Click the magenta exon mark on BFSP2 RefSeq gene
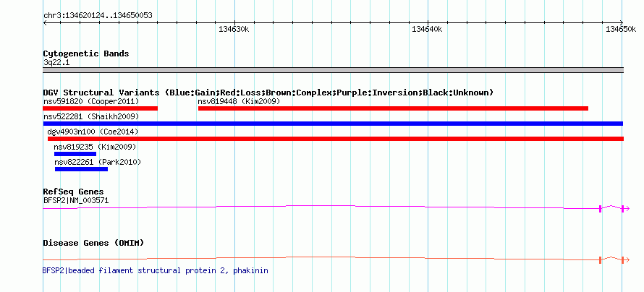The image size is (644, 292). 600,209
